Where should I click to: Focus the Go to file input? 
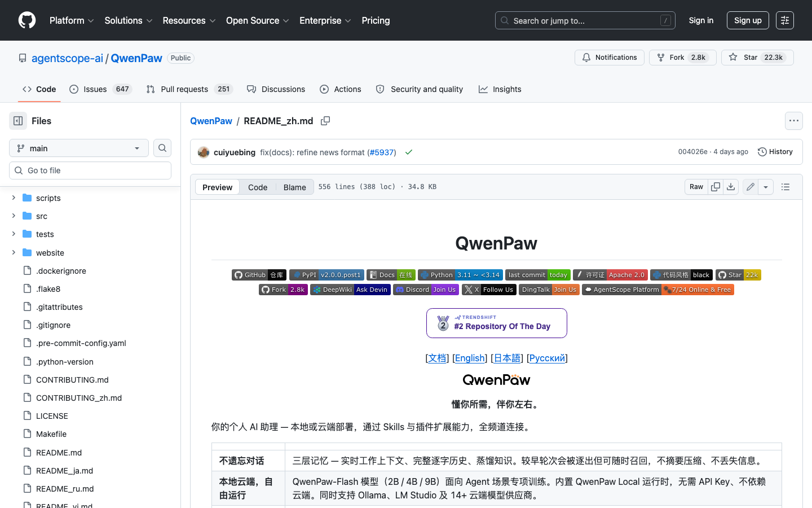(x=90, y=170)
